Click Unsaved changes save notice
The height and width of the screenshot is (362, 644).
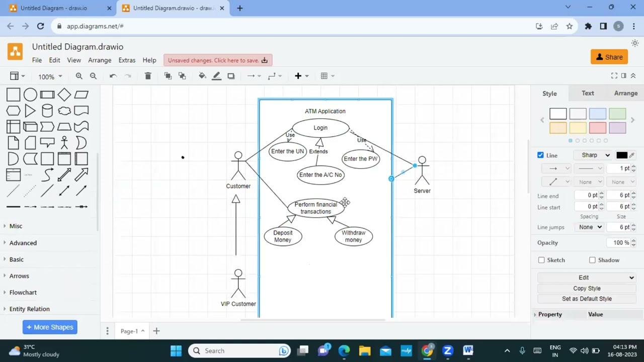[x=218, y=60]
